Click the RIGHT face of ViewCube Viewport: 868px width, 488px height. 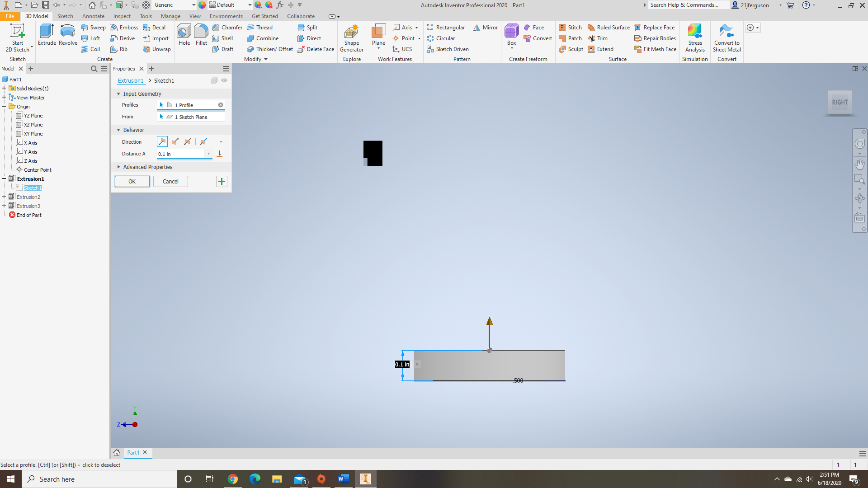[840, 103]
